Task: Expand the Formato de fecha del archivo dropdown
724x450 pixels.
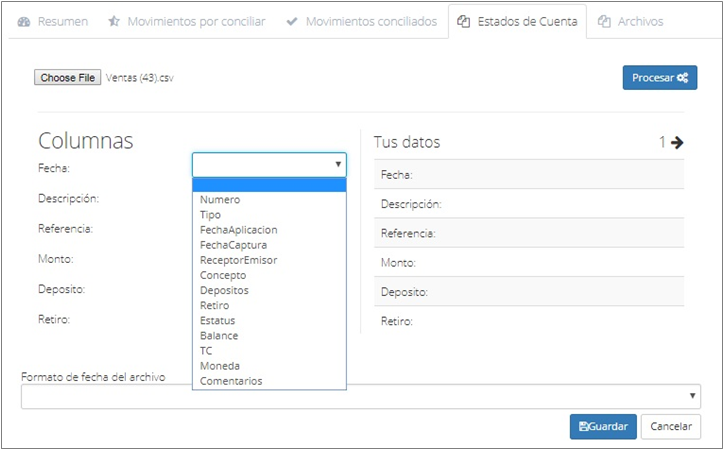Action: 692,396
